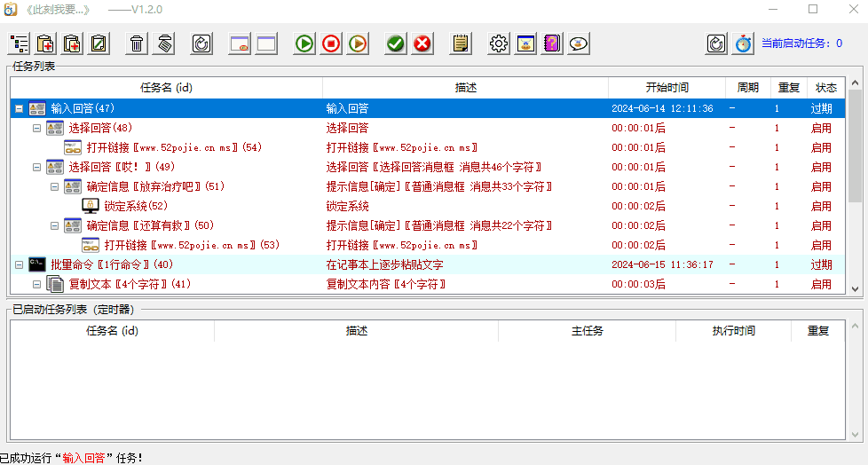Stop task with red stop button
This screenshot has height=465, width=868.
(331, 43)
